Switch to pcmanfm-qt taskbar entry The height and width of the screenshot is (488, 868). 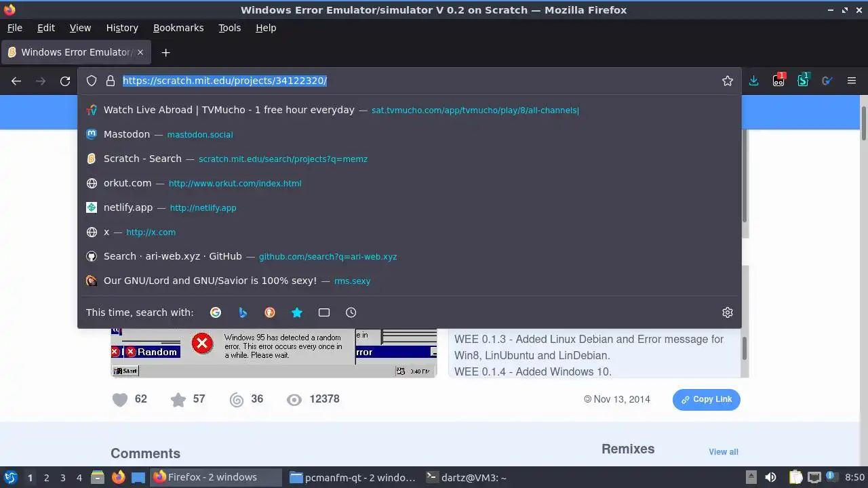(x=352, y=477)
